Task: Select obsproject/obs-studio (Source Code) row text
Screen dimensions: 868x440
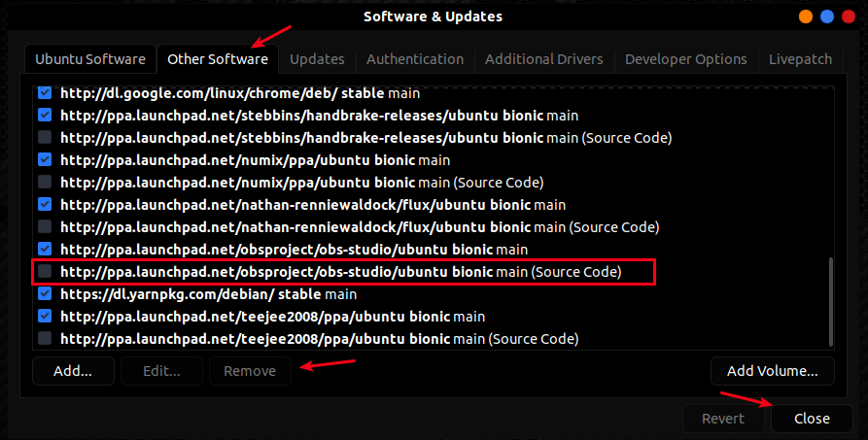Action: (x=341, y=272)
